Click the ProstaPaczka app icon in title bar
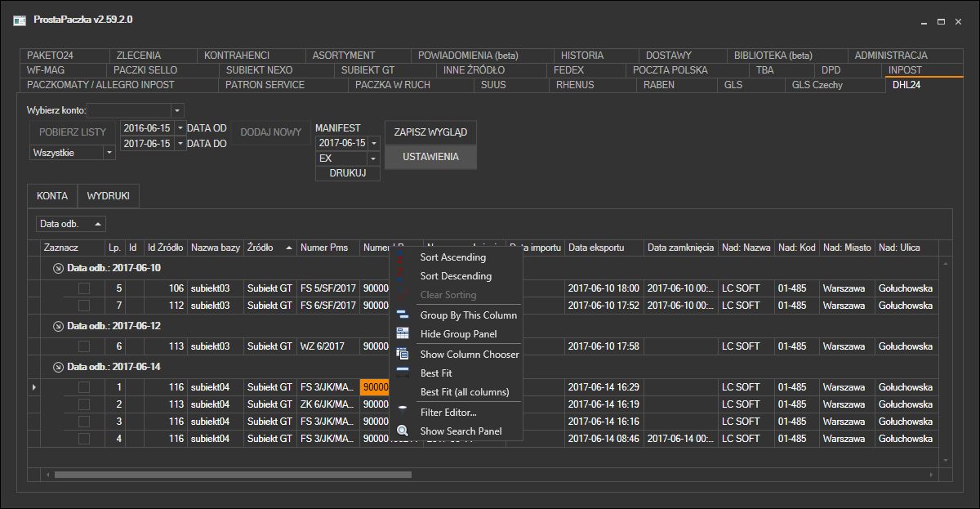Screen dimensions: 980x509 [x=20, y=20]
